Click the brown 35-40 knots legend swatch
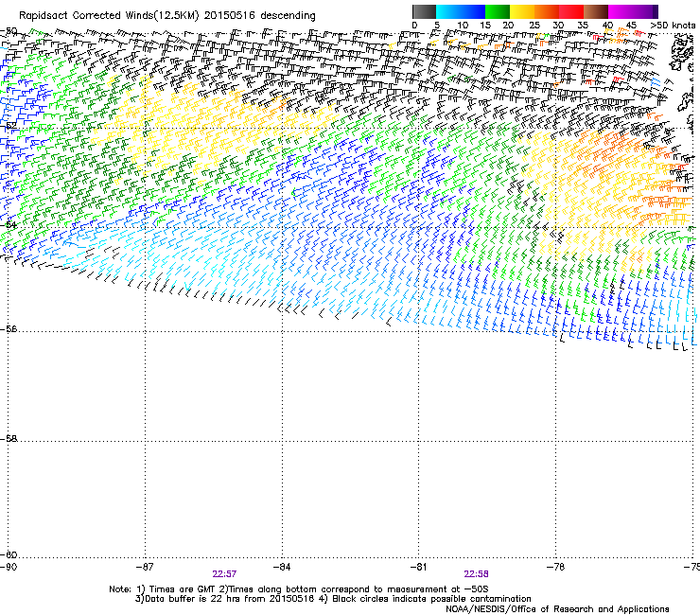Screen dimensions: 700x615 [596, 11]
